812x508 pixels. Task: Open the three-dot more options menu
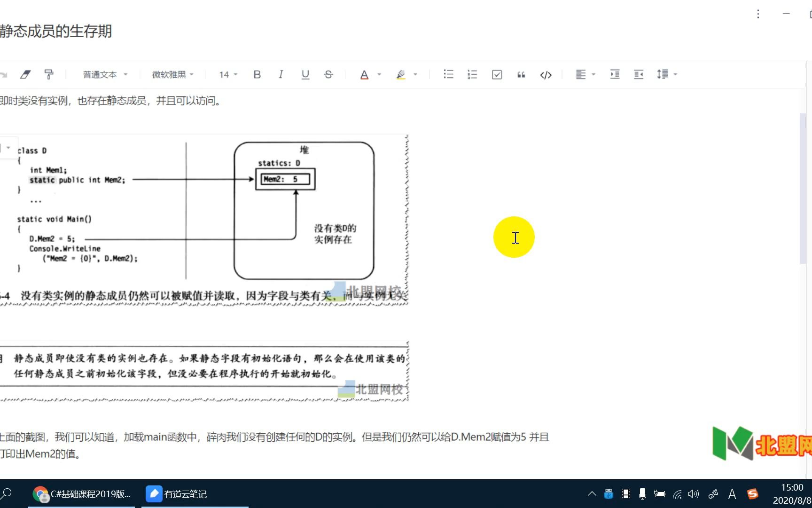(758, 14)
